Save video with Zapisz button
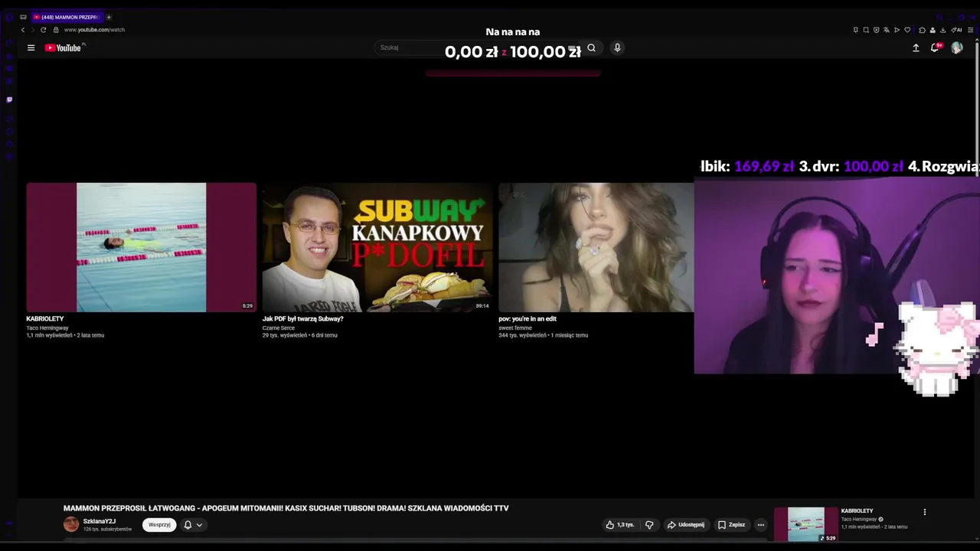This screenshot has height=551, width=980. tap(731, 525)
